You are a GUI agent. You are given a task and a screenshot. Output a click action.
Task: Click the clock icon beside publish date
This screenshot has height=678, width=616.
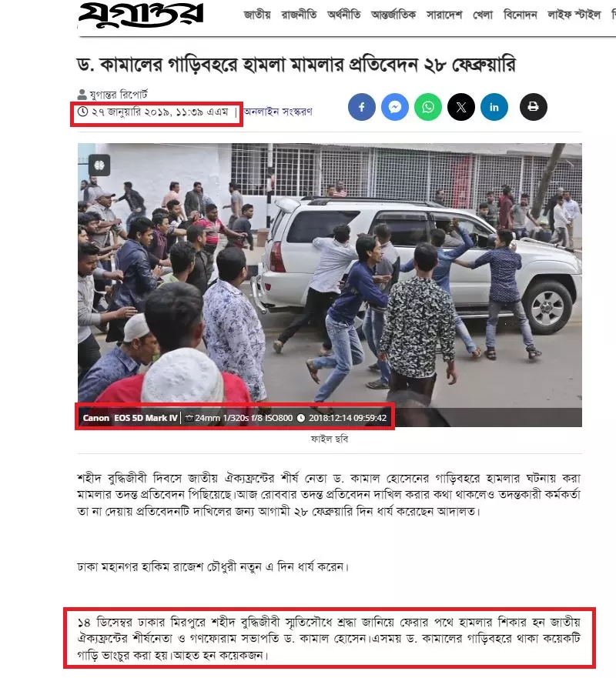(x=82, y=112)
